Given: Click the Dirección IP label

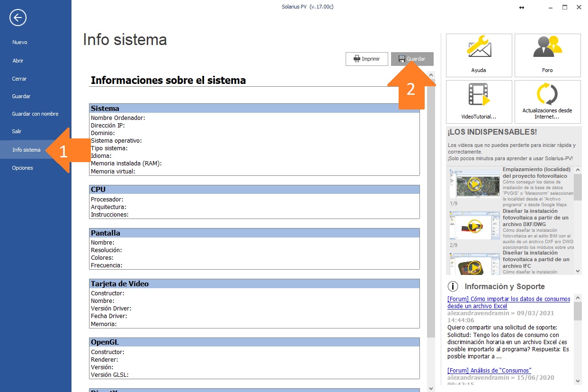Looking at the screenshot, I should click(x=107, y=125).
